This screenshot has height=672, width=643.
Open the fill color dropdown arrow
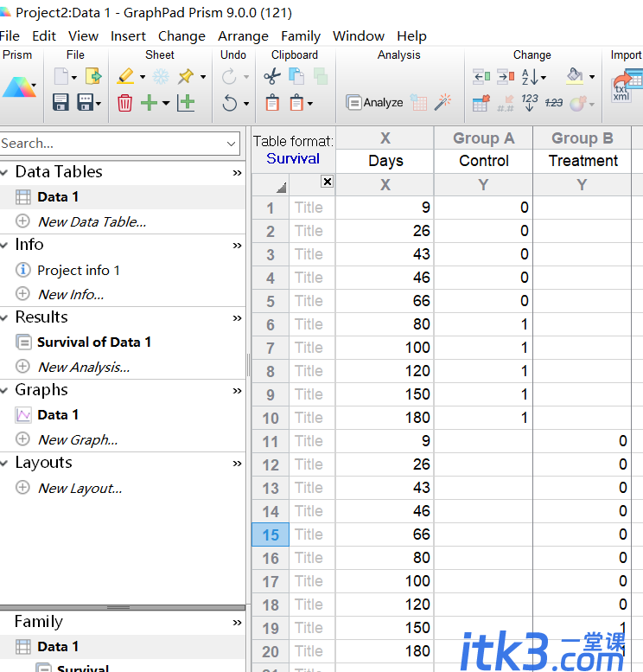592,77
